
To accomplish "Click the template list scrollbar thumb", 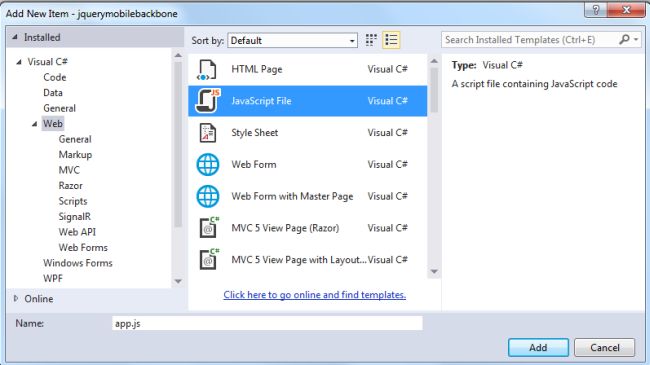I will [434, 90].
